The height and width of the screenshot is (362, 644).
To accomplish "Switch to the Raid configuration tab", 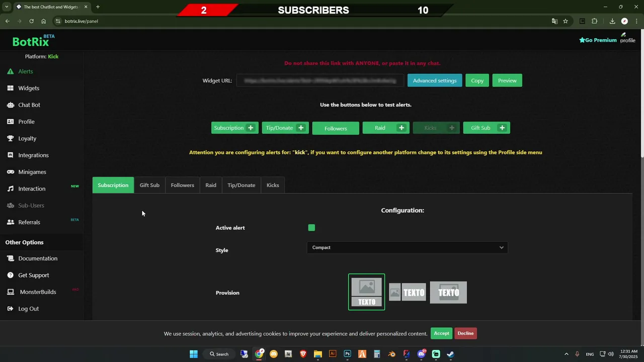I will coord(211,185).
